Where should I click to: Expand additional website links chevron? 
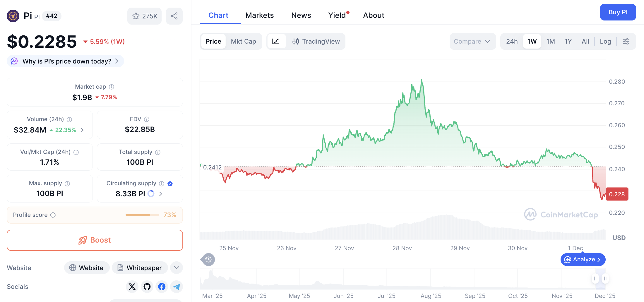pyautogui.click(x=176, y=267)
